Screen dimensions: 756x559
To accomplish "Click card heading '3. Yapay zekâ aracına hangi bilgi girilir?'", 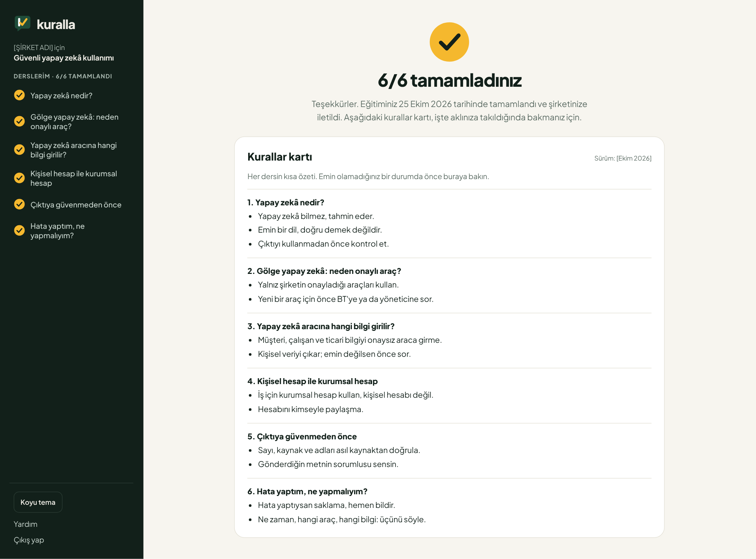I will pos(321,326).
